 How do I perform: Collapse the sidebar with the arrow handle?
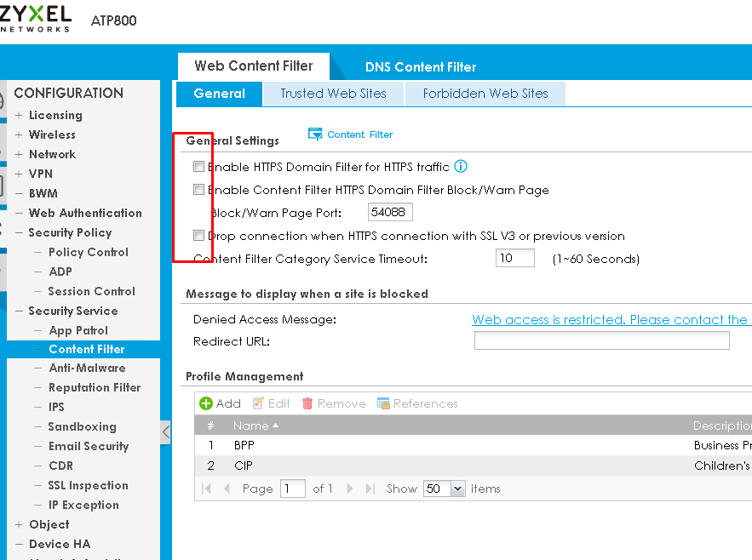coord(165,432)
